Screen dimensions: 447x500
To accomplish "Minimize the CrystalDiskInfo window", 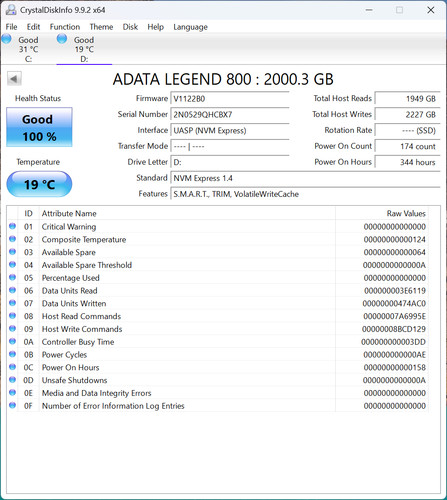I will click(x=369, y=10).
